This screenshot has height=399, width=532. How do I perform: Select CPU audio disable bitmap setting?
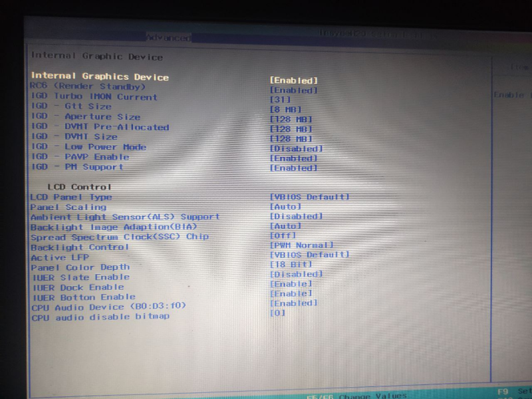pos(100,317)
